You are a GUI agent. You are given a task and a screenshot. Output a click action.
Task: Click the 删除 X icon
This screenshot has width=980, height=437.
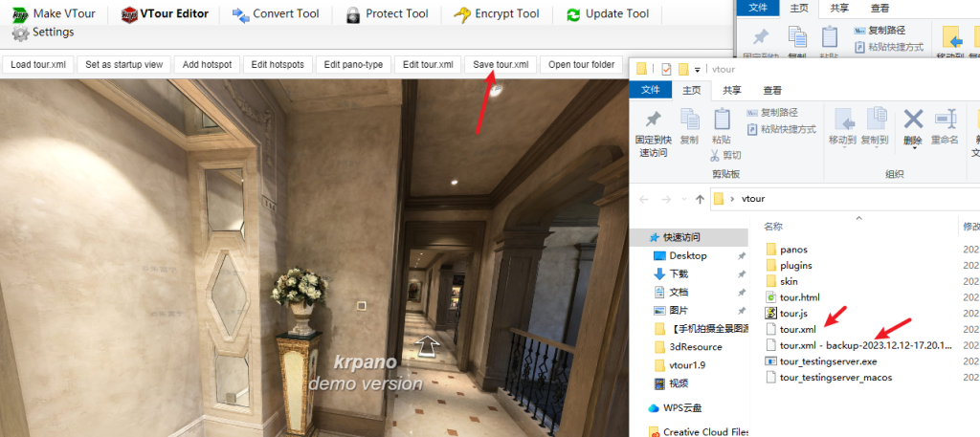click(x=913, y=119)
